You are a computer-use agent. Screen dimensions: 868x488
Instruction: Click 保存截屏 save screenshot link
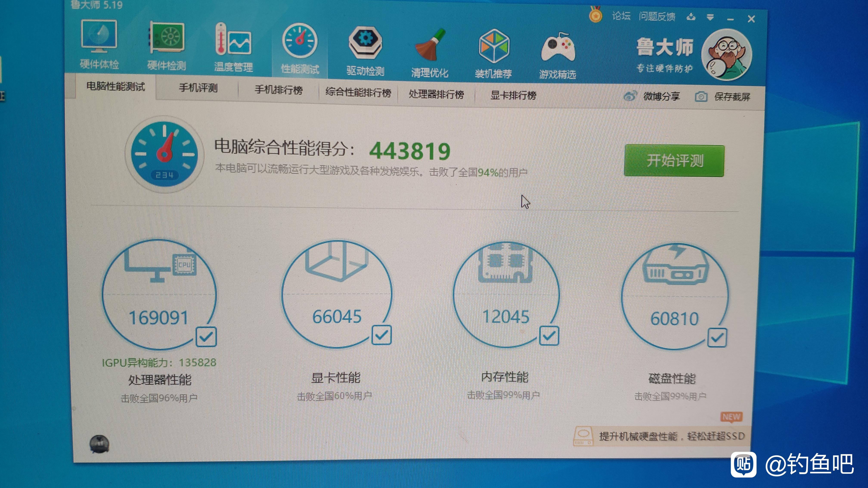pyautogui.click(x=732, y=97)
